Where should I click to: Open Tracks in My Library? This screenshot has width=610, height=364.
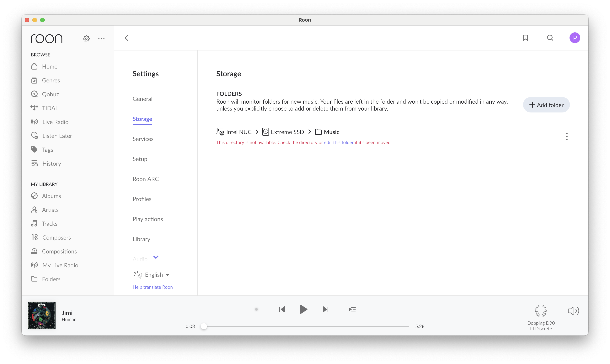(x=44, y=223)
